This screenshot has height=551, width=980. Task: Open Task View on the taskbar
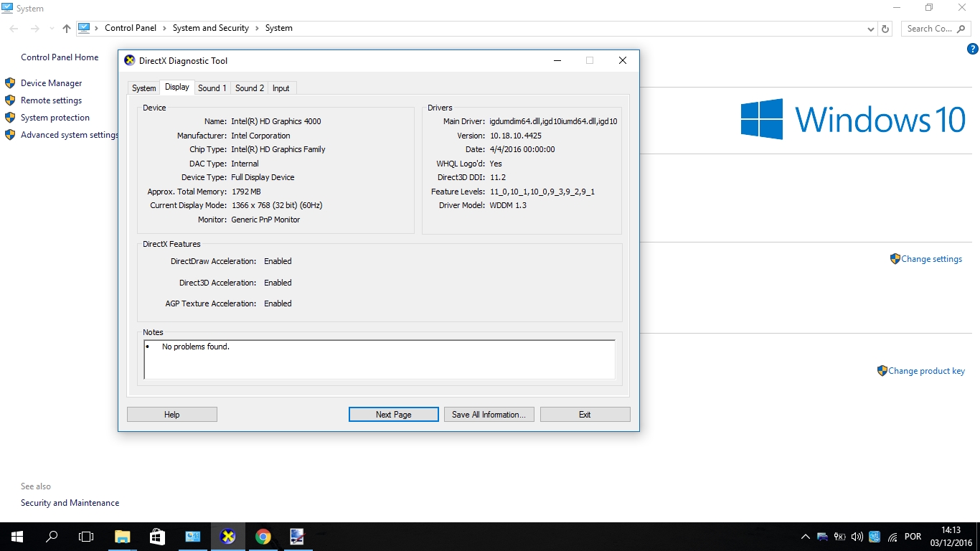(86, 536)
